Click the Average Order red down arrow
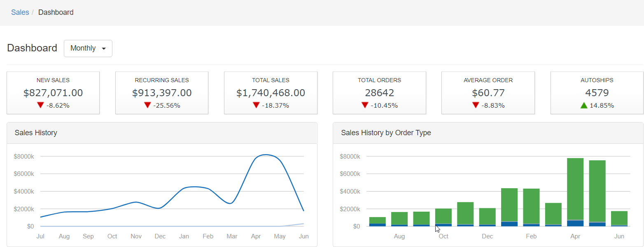Viewport: 644px width, 247px height. 476,105
